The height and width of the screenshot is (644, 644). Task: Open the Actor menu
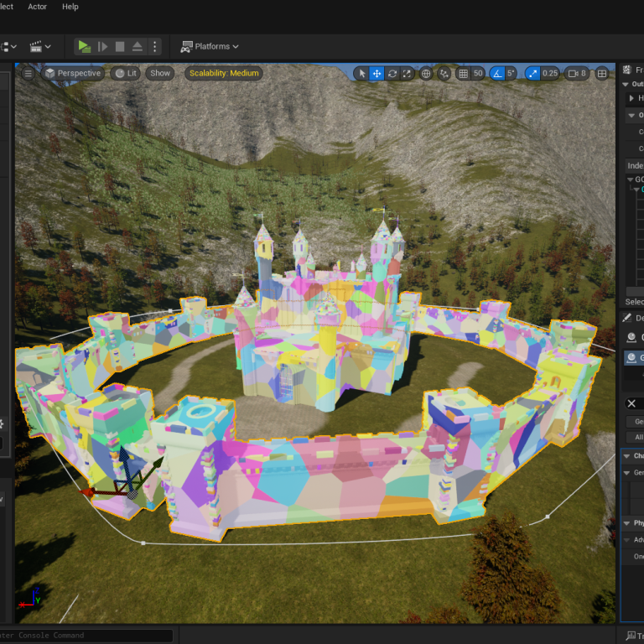[x=38, y=7]
